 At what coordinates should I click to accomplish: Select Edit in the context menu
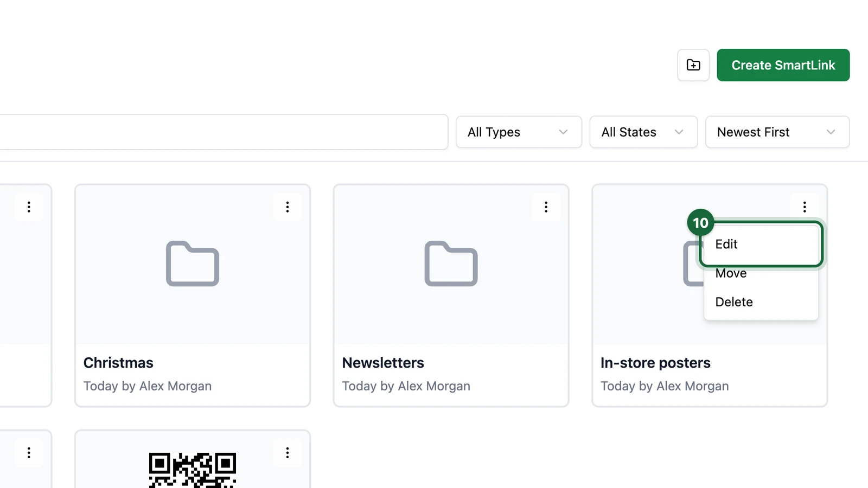761,244
